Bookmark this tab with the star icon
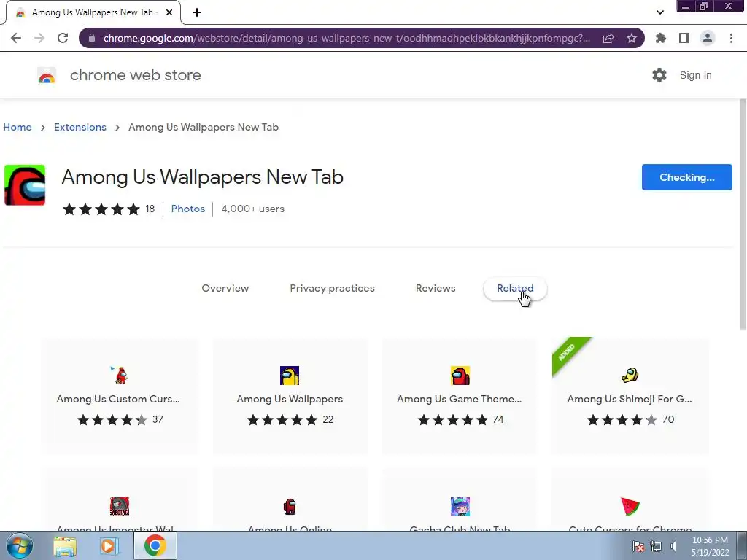 pos(632,38)
